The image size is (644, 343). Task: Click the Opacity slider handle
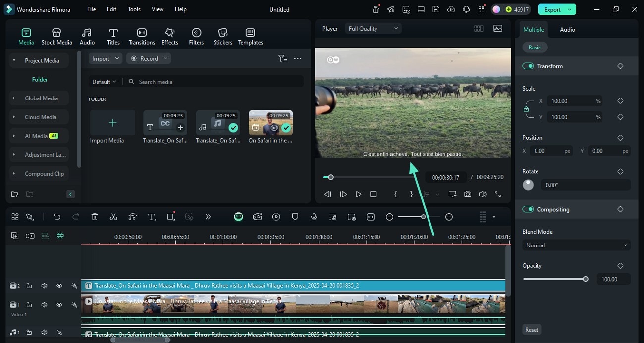click(586, 279)
